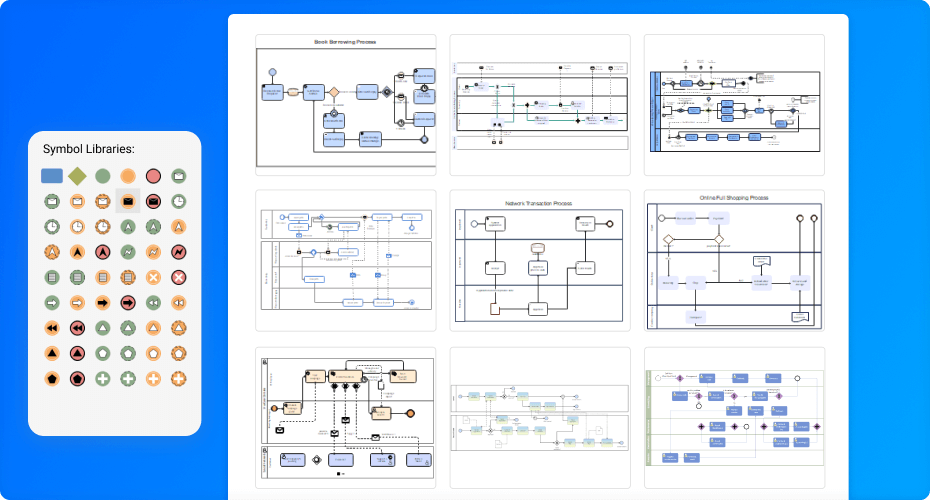Select the blue rectangle task symbol
This screenshot has height=500, width=930.
[52, 176]
